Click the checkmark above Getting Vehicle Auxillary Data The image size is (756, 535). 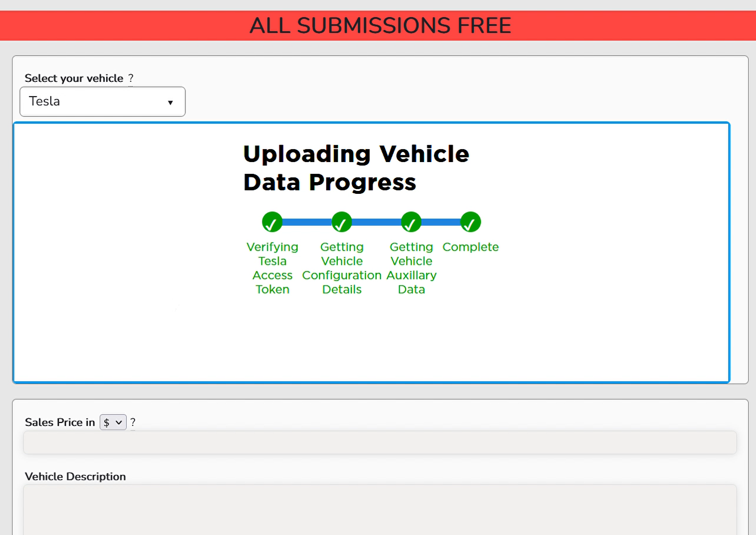point(411,222)
